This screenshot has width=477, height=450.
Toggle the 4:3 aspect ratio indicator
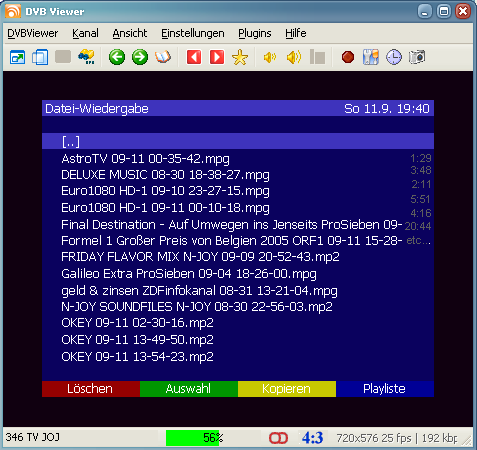click(312, 438)
